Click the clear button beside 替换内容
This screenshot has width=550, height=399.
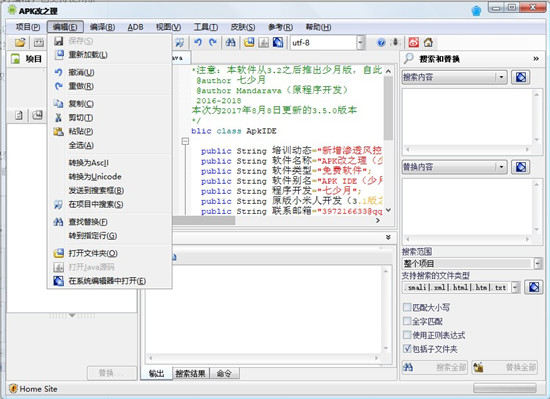tap(521, 167)
